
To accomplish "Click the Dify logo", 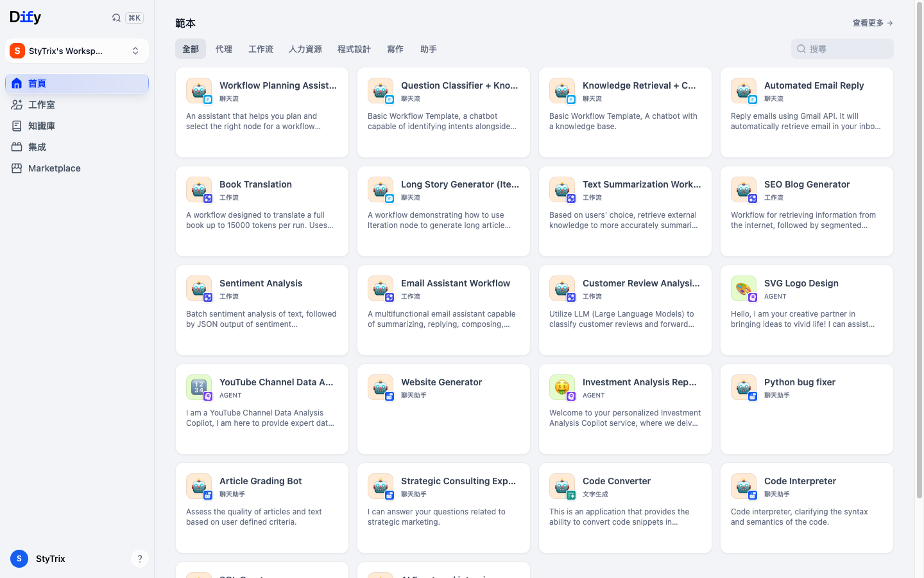I will pyautogui.click(x=26, y=17).
